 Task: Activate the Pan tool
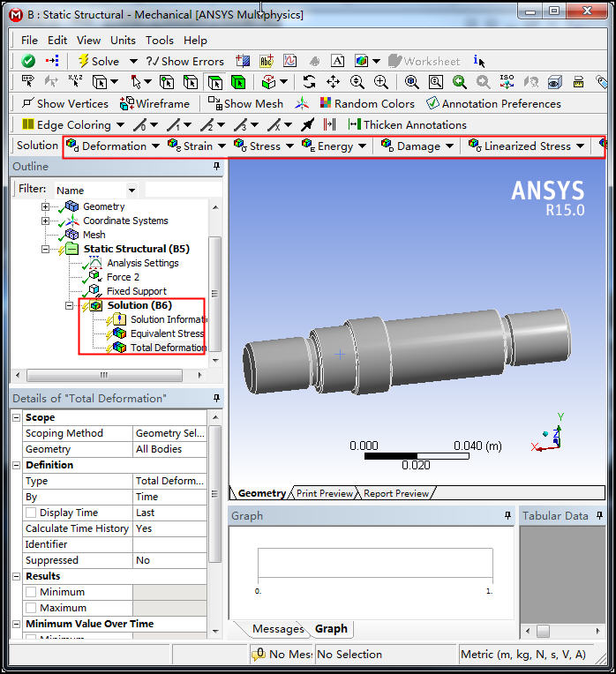click(x=333, y=82)
